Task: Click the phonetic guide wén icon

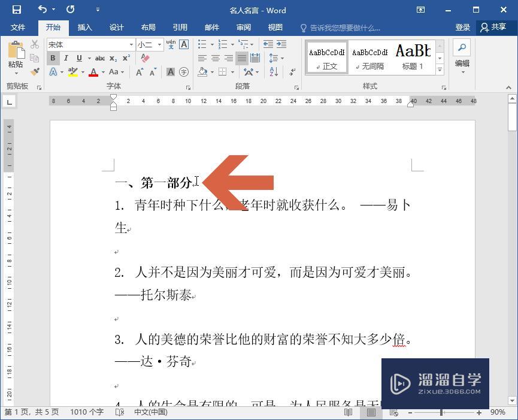Action: pos(171,44)
